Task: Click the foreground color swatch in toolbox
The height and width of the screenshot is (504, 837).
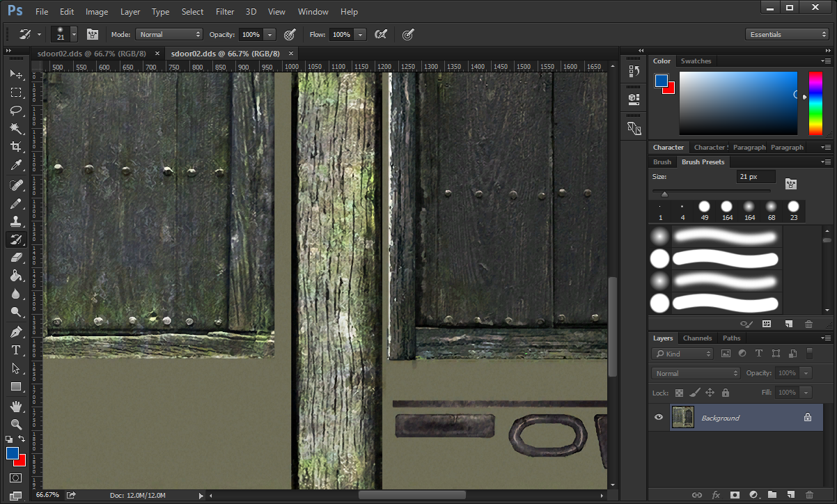Action: pos(13,453)
